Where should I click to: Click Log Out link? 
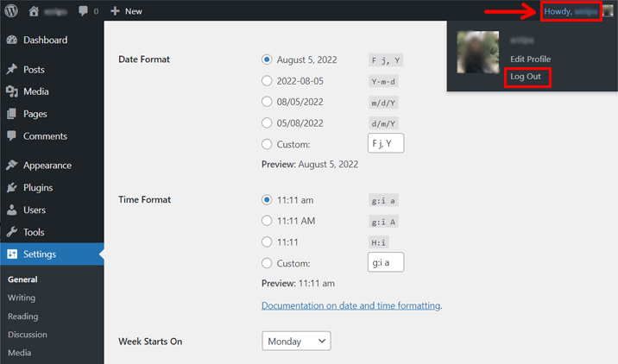[x=526, y=77]
